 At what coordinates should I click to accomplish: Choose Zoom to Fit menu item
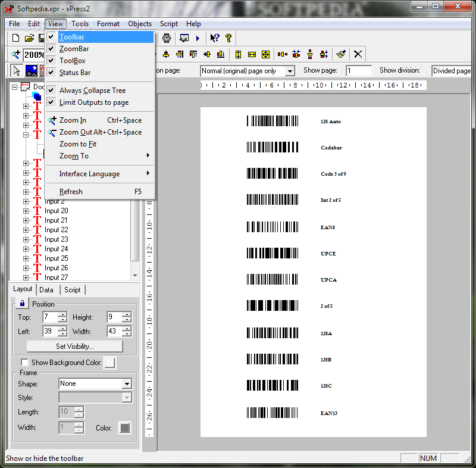[x=99, y=144]
